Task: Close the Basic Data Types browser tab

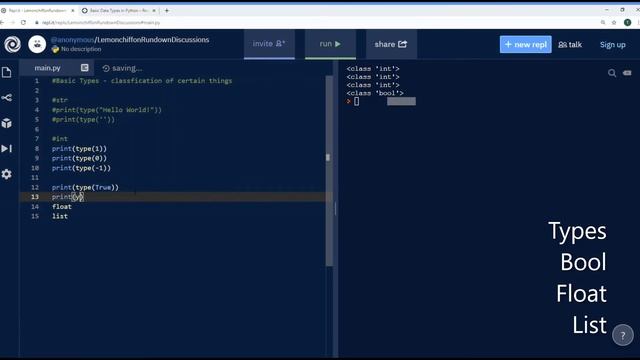Action: tap(154, 10)
